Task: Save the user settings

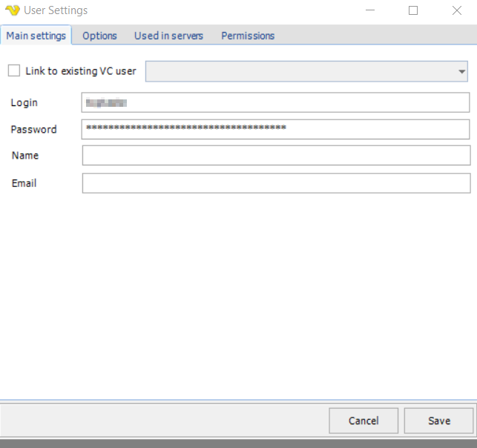Action: [438, 421]
